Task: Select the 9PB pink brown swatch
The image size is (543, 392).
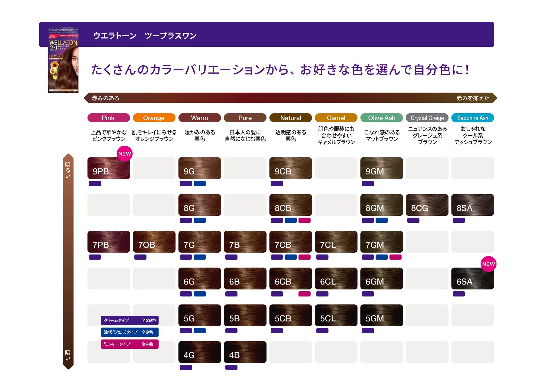Action: click(x=108, y=168)
